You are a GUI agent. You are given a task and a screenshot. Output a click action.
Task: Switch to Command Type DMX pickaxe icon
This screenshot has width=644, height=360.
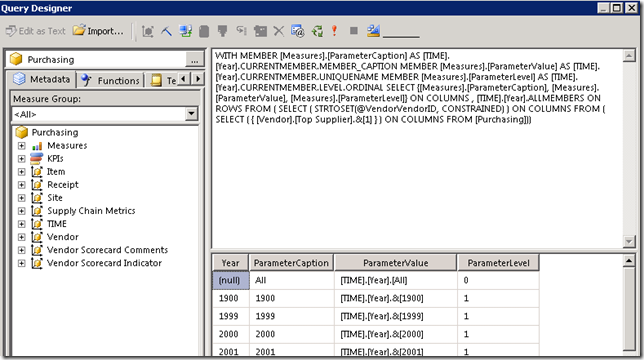(166, 31)
